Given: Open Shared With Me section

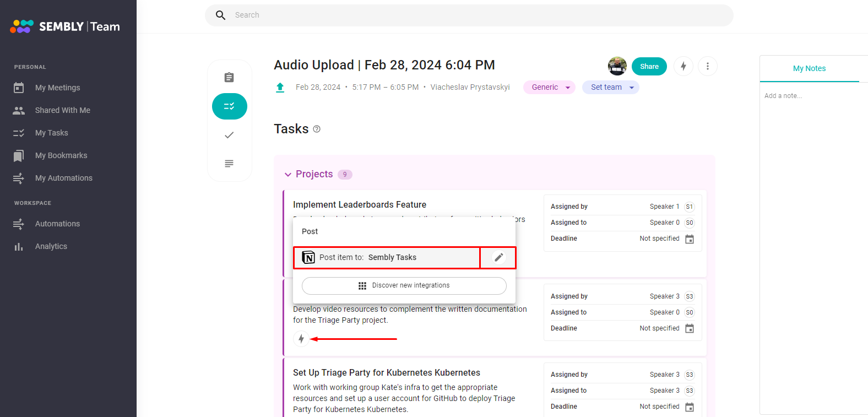Looking at the screenshot, I should coord(62,110).
